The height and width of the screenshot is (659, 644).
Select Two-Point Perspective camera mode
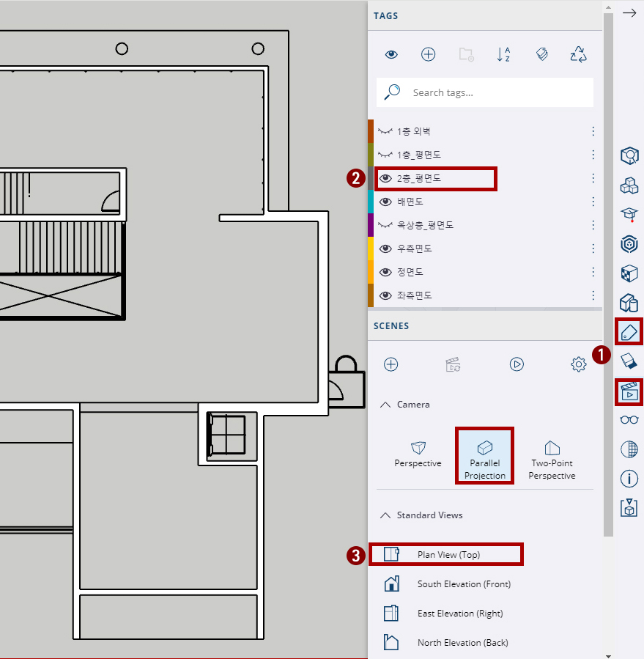[552, 460]
